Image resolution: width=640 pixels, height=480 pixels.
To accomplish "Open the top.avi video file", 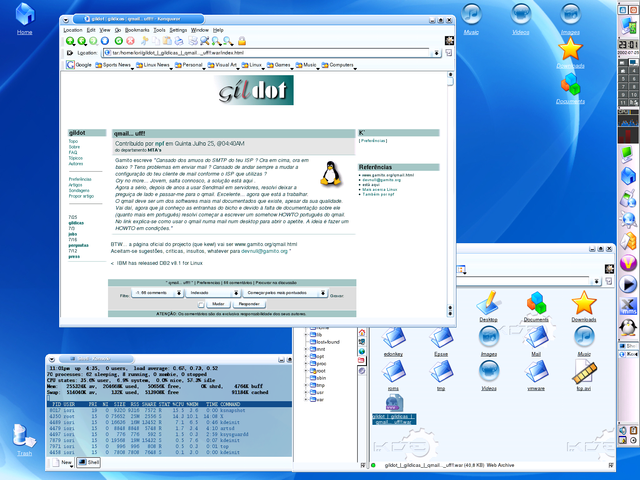I will pyautogui.click(x=584, y=375).
